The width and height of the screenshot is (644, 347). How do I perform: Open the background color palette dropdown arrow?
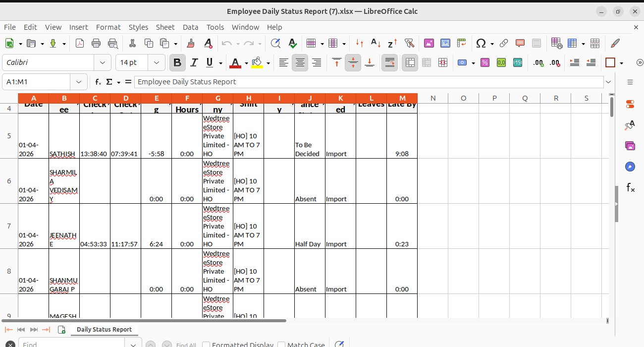point(268,62)
